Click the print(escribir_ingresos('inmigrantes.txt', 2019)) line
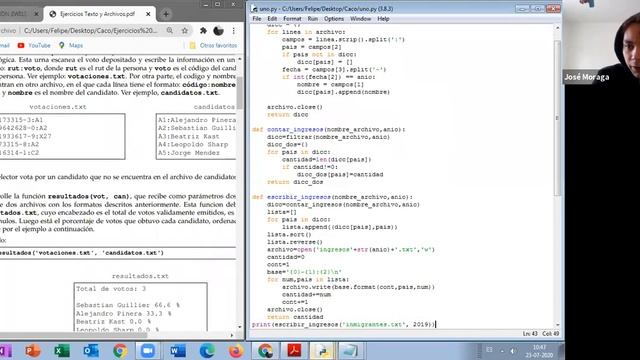 pos(344,324)
